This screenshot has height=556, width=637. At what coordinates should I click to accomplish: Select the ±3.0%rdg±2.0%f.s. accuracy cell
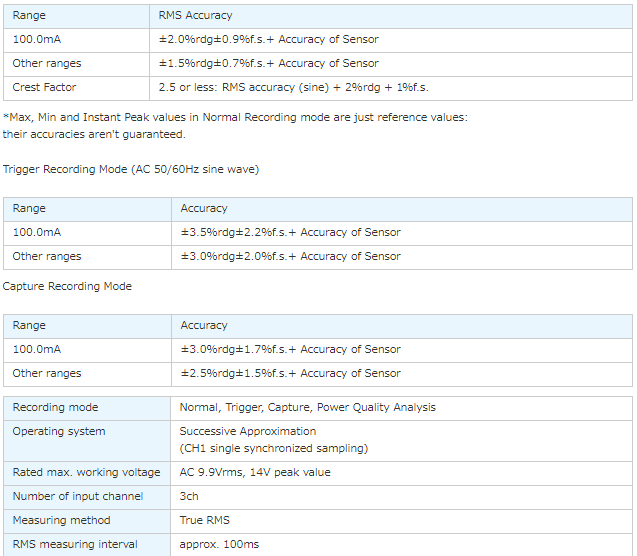290,257
